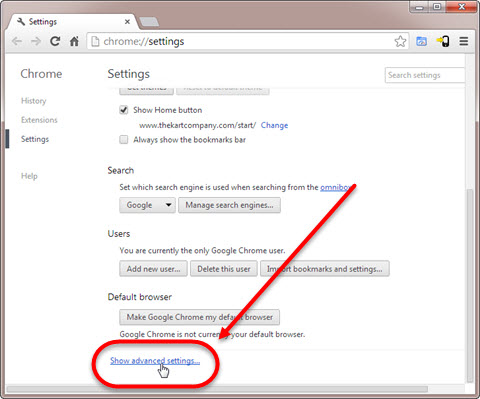Maximize the Chrome window
480x399 pixels.
[x=437, y=6]
